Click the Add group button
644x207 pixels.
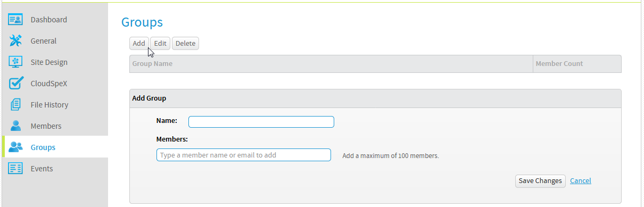[139, 44]
